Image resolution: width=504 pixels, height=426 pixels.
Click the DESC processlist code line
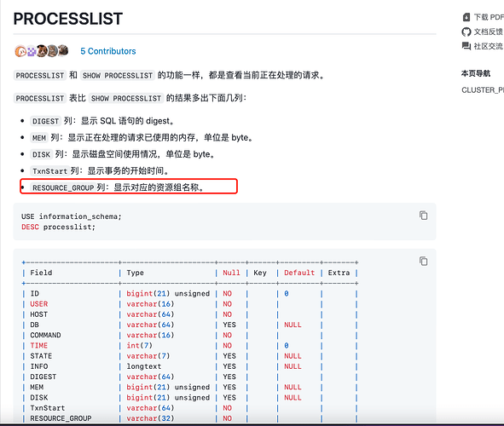(58, 227)
